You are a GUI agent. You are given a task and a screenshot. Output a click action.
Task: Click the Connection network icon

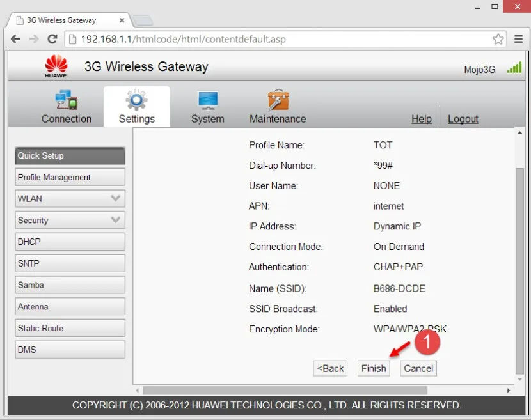pos(67,100)
